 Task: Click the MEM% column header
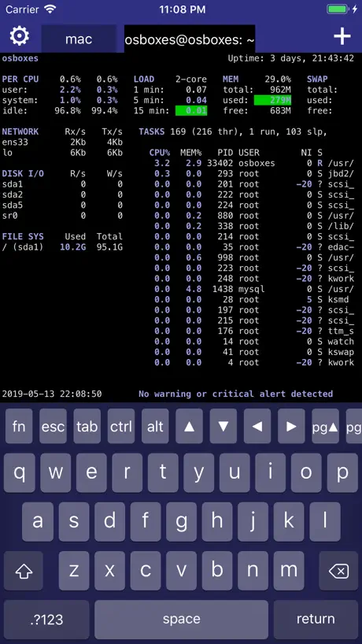191,153
